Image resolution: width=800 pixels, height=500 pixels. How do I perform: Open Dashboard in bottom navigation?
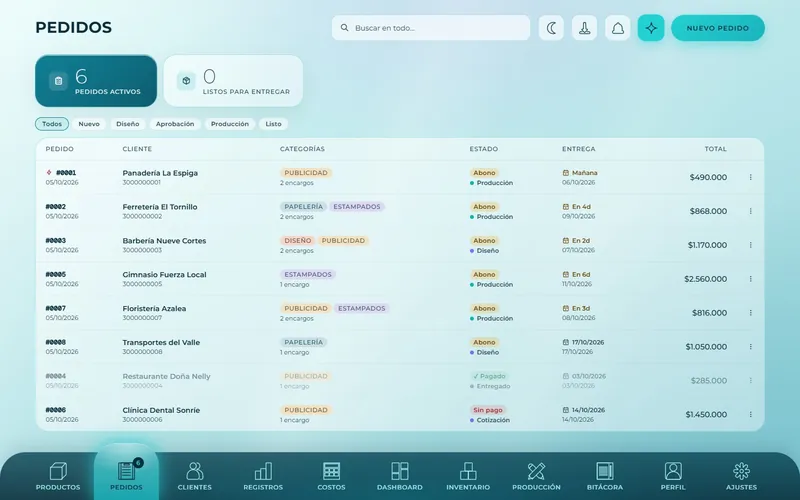click(399, 476)
